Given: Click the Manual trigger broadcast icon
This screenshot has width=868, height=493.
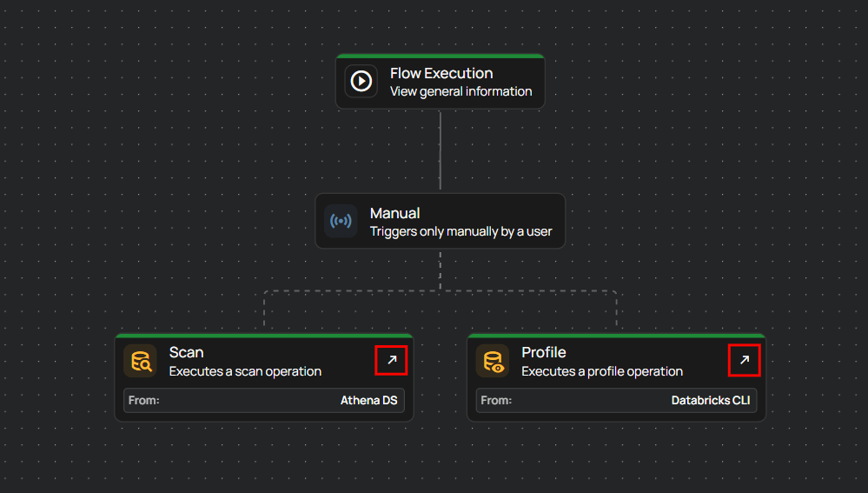Looking at the screenshot, I should pos(341,221).
